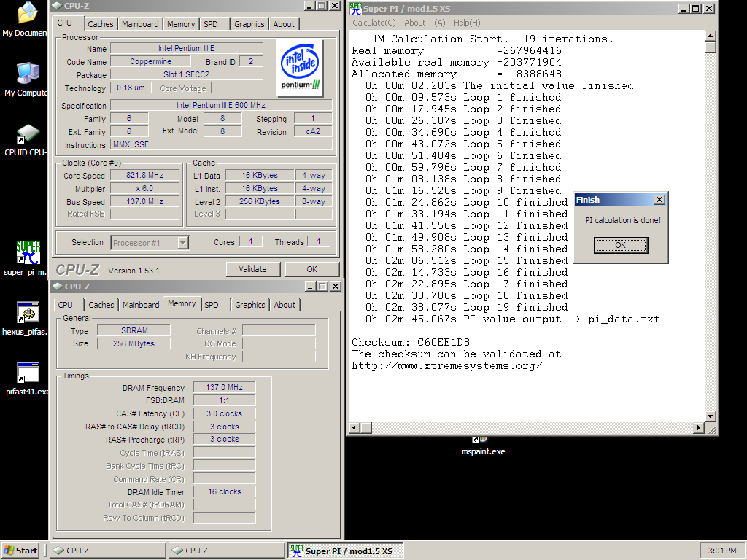Switch to first CPU-Z taskbar button
This screenshot has width=747, height=560.
108,551
